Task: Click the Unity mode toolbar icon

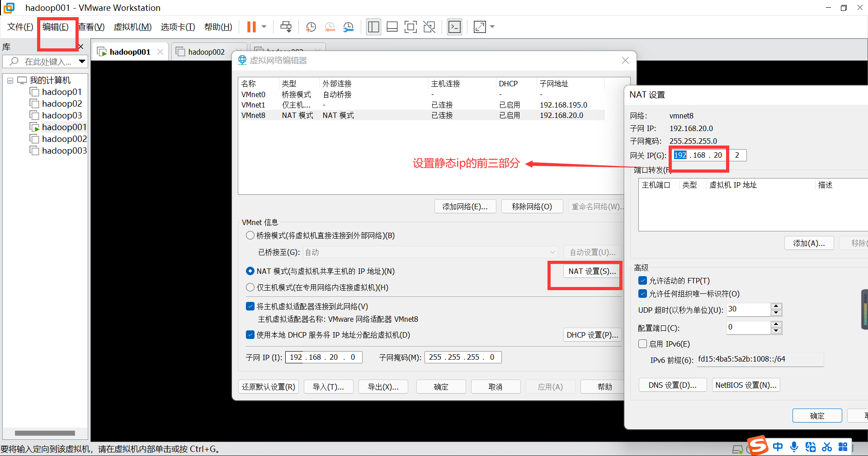Action: pyautogui.click(x=429, y=27)
